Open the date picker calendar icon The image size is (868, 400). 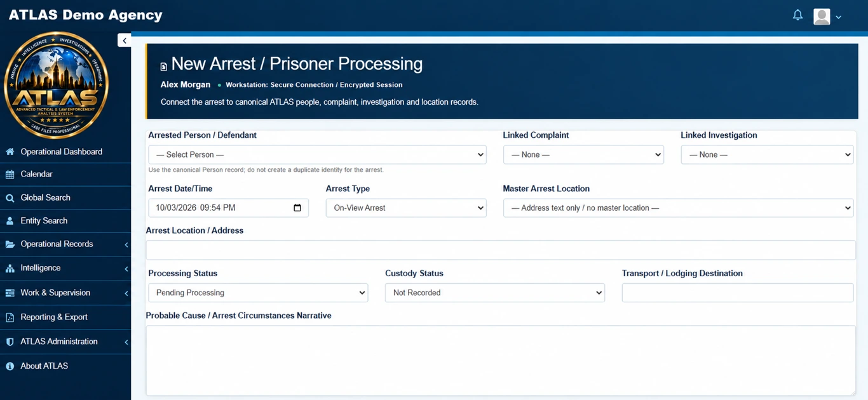point(297,208)
